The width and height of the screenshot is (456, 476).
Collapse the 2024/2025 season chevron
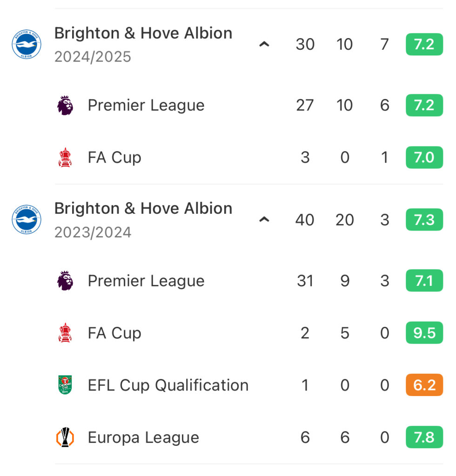coord(264,44)
